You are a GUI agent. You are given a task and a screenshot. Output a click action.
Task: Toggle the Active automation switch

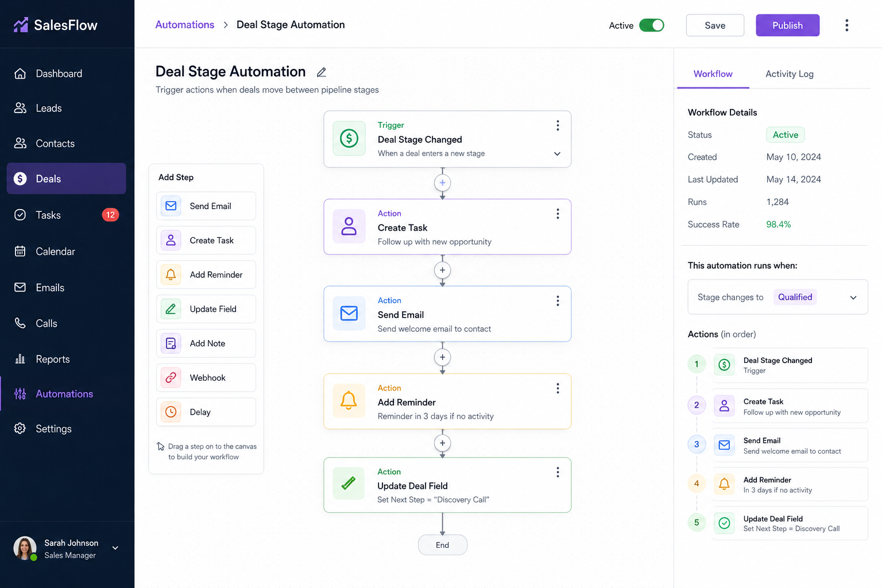(x=652, y=25)
